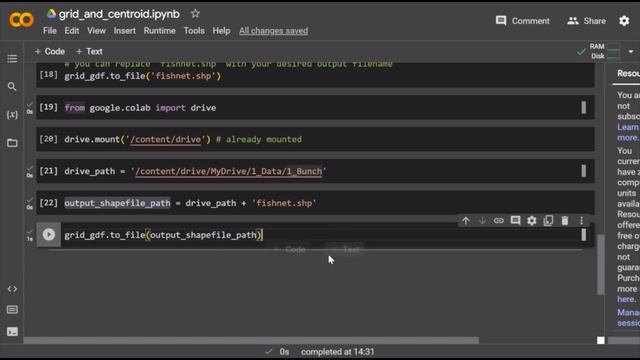Click the here link in Resources panel
The height and width of the screenshot is (360, 640).
click(x=626, y=300)
